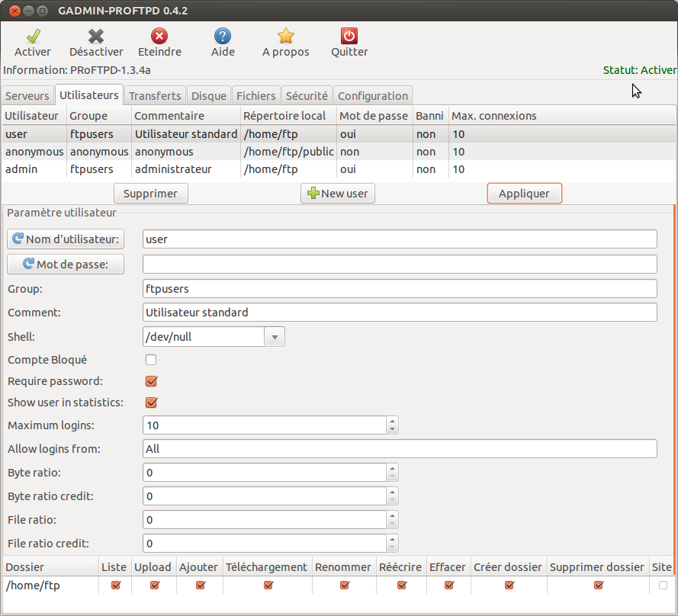The image size is (678, 616).
Task: Generate random name with Nom d'utilisateur button
Action: tap(66, 239)
